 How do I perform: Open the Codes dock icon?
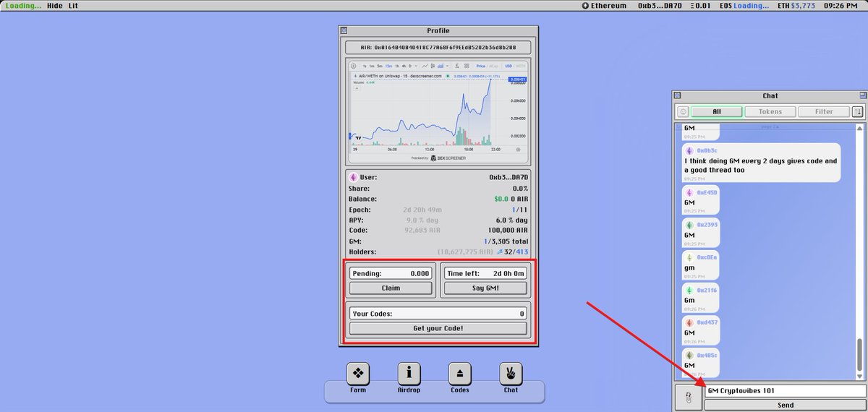(x=459, y=374)
